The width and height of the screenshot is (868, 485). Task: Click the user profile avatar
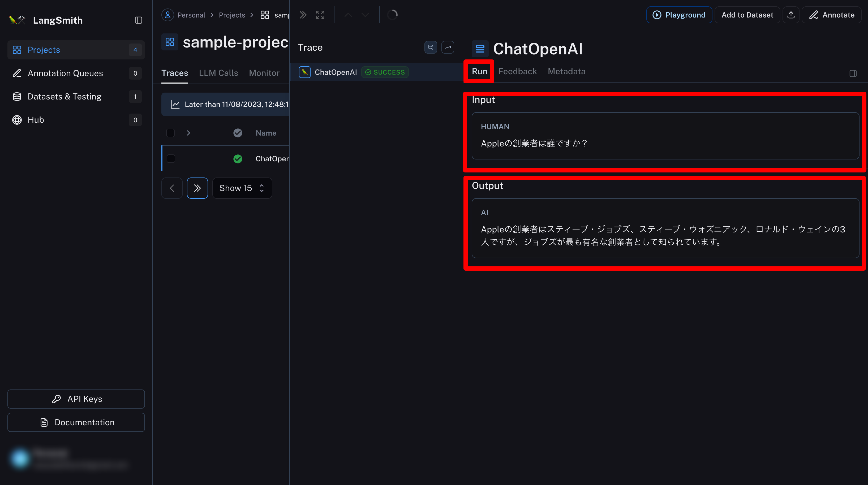point(20,458)
